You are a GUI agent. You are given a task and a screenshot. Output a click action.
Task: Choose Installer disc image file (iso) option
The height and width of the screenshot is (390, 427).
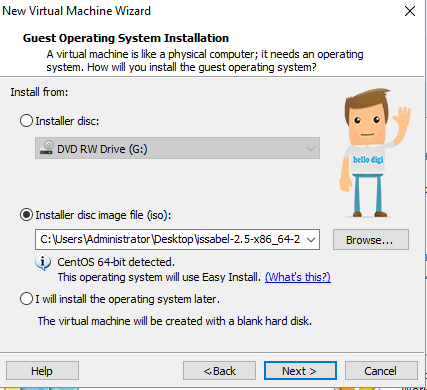(26, 215)
